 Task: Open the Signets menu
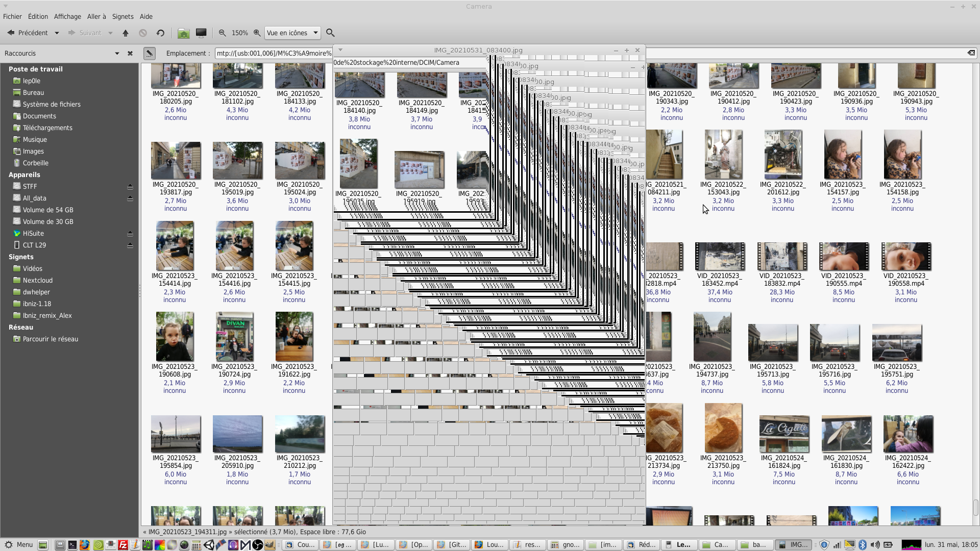(122, 16)
